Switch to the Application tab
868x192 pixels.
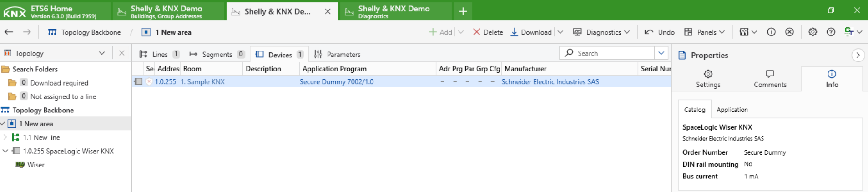(732, 110)
